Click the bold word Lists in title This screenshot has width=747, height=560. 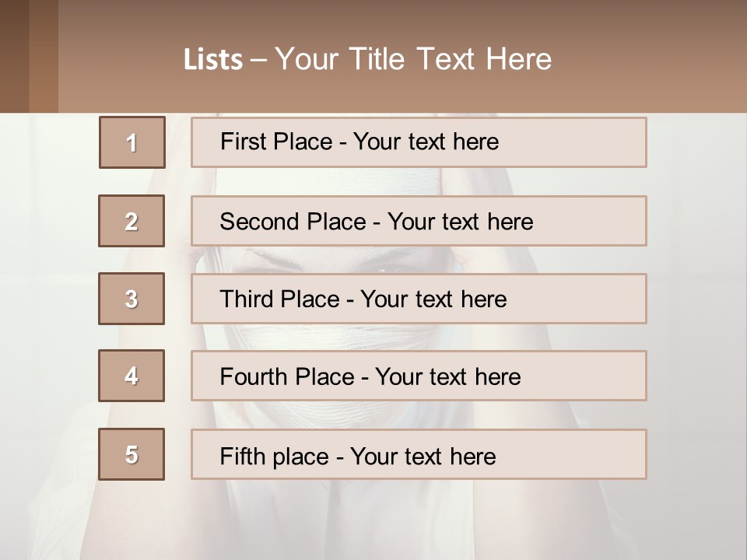[x=213, y=60]
